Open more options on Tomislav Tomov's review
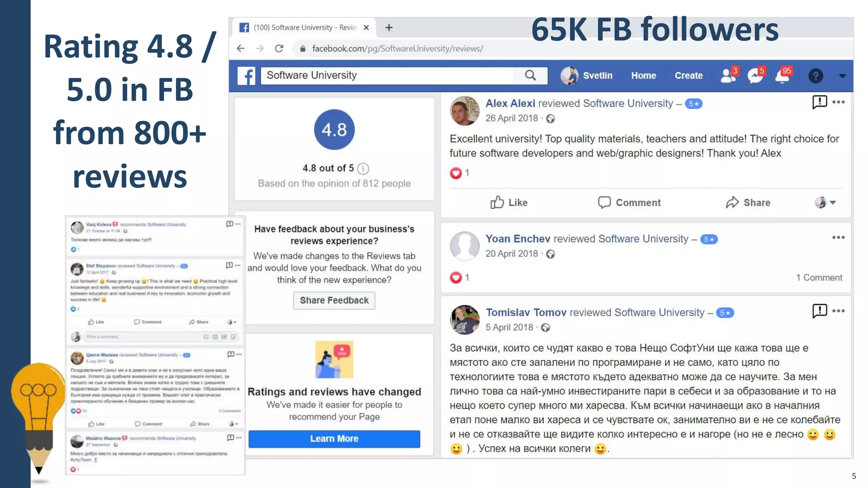Screen dimensions: 868x488 pos(838,311)
